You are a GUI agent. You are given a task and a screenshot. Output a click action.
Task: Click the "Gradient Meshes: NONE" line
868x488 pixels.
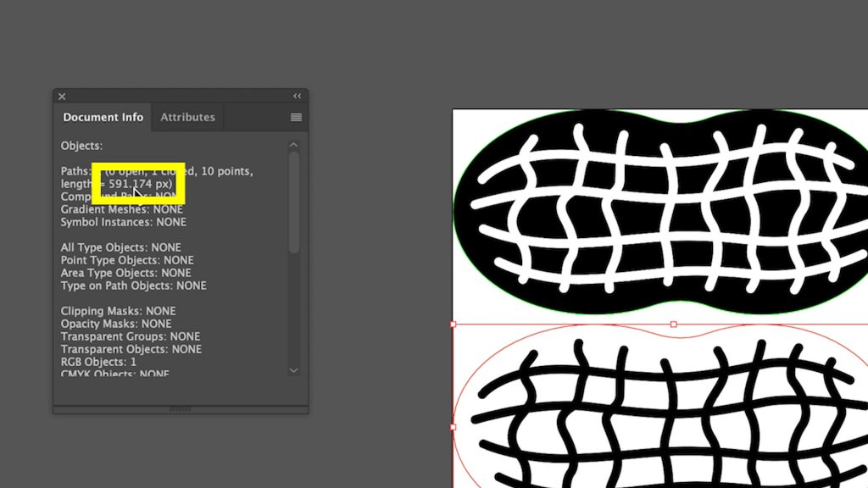(122, 210)
